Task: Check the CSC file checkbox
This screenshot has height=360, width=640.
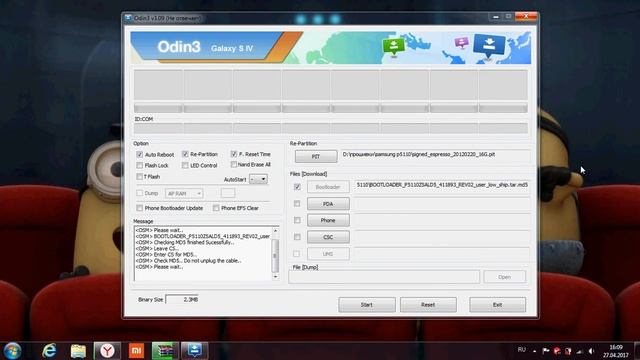Action: click(x=297, y=237)
